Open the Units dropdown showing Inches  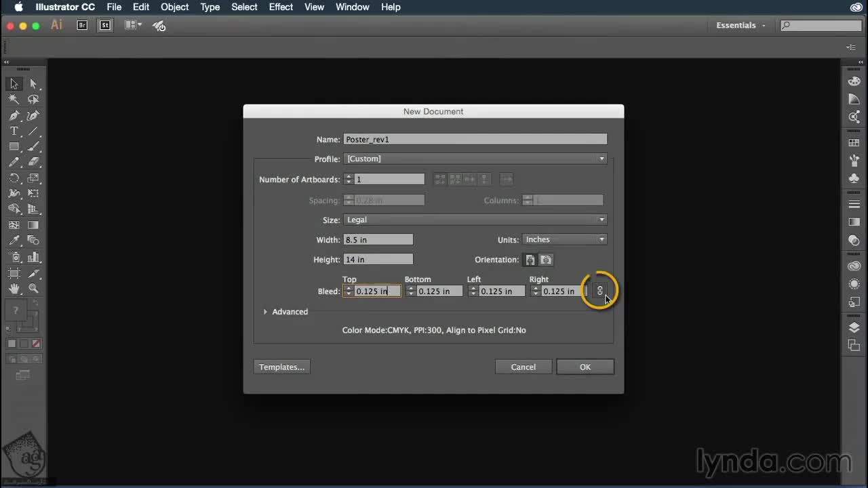pyautogui.click(x=564, y=239)
